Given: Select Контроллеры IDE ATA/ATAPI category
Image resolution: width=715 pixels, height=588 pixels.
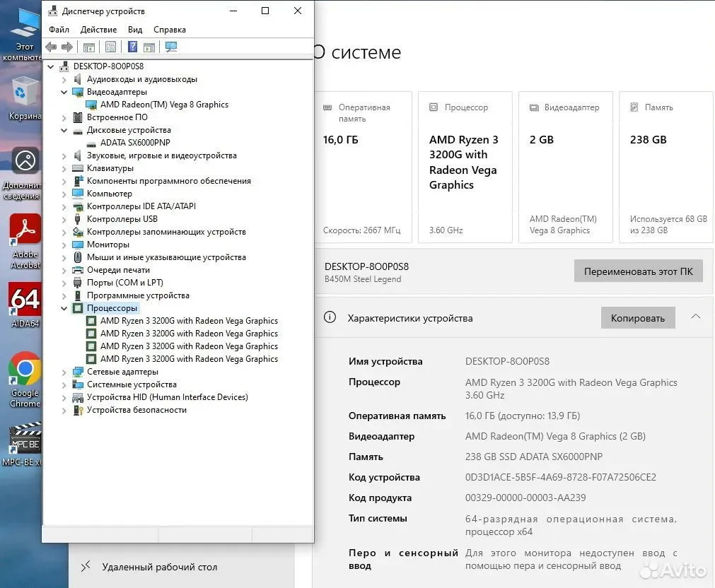Looking at the screenshot, I should 141,206.
